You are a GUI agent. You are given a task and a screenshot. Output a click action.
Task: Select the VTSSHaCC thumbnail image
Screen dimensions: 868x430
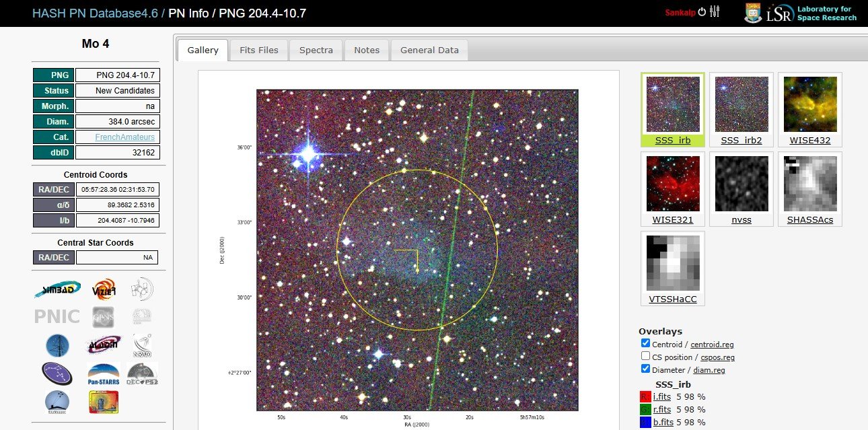673,263
